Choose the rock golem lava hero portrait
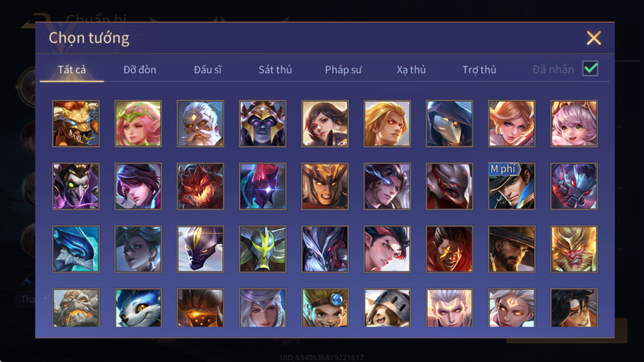644x362 pixels. coord(76,308)
